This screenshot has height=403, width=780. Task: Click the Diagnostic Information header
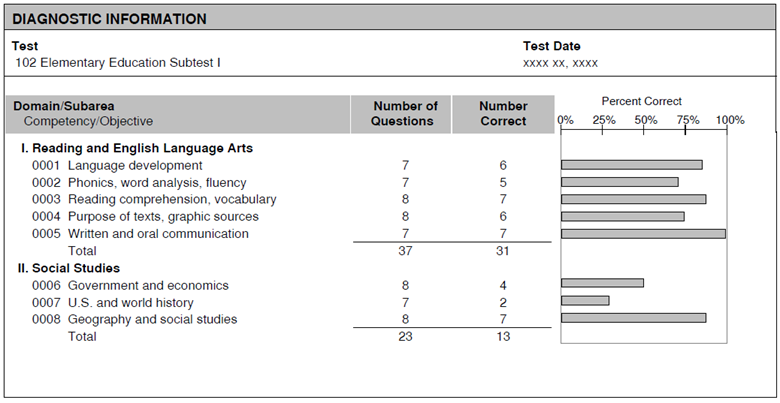[x=110, y=19]
